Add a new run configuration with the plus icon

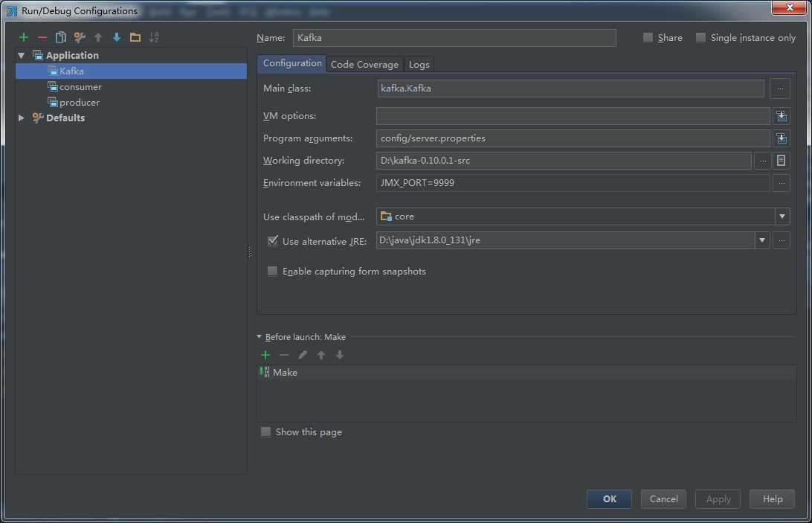tap(23, 37)
